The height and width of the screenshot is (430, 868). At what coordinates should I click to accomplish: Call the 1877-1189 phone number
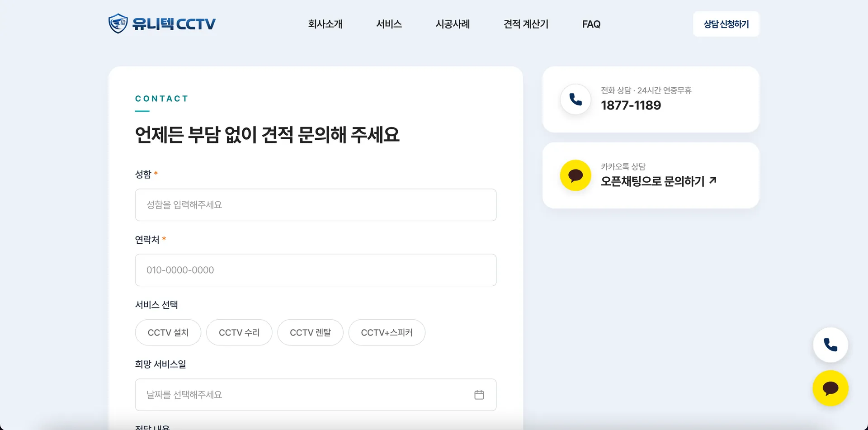point(631,105)
